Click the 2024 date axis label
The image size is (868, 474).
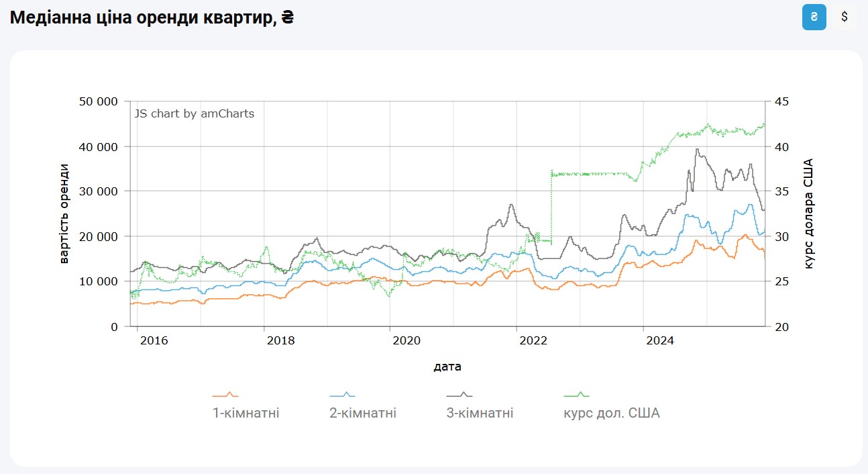660,340
